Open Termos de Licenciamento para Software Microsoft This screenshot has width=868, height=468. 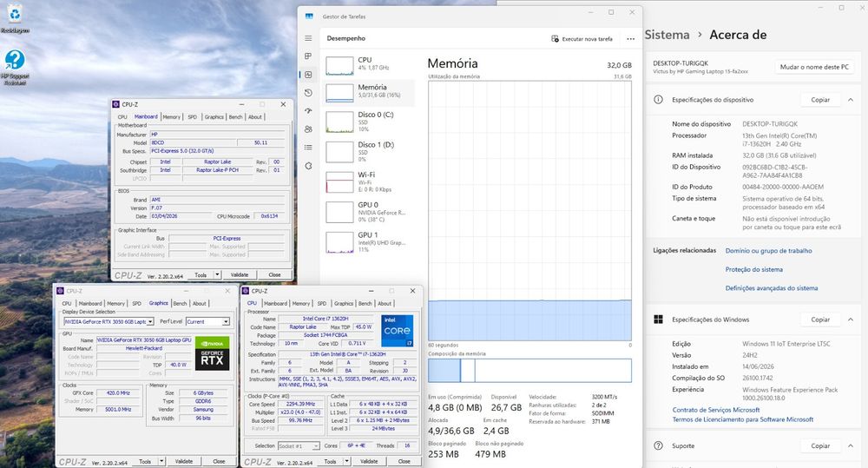tap(743, 419)
